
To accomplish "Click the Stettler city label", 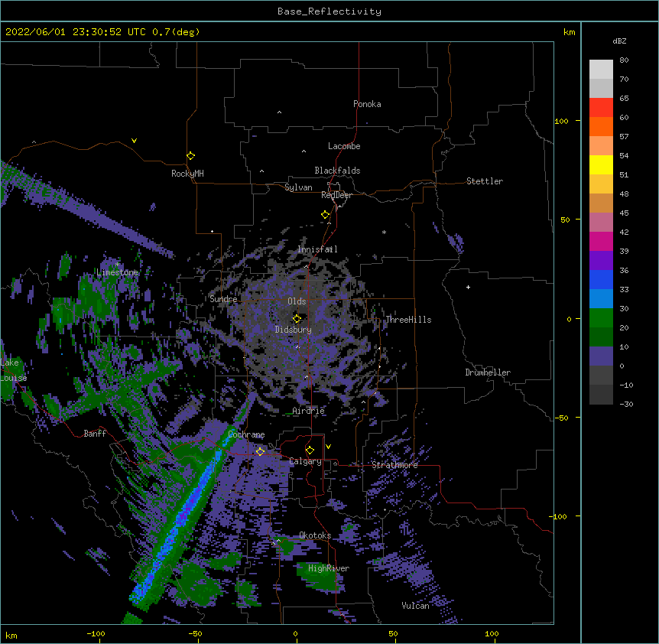I will (485, 181).
